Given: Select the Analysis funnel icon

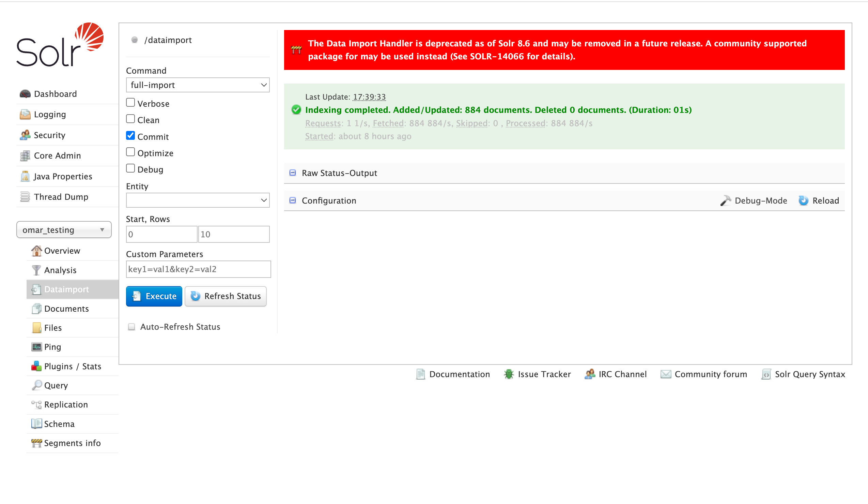Looking at the screenshot, I should [36, 270].
